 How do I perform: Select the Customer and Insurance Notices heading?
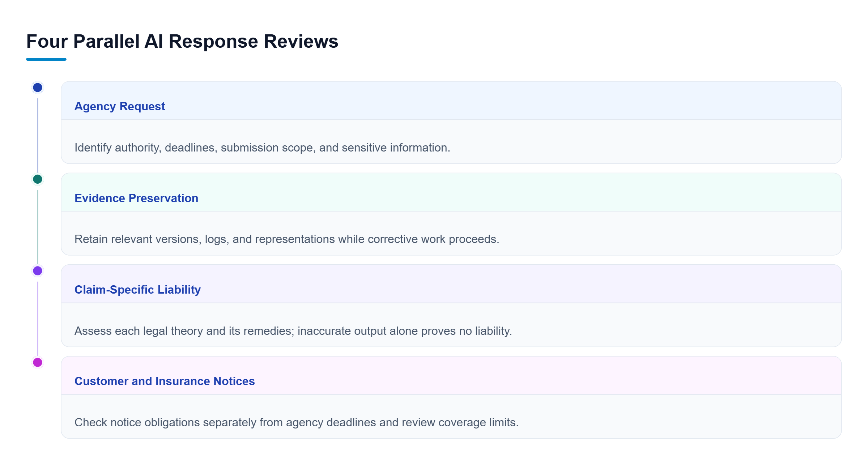point(165,381)
